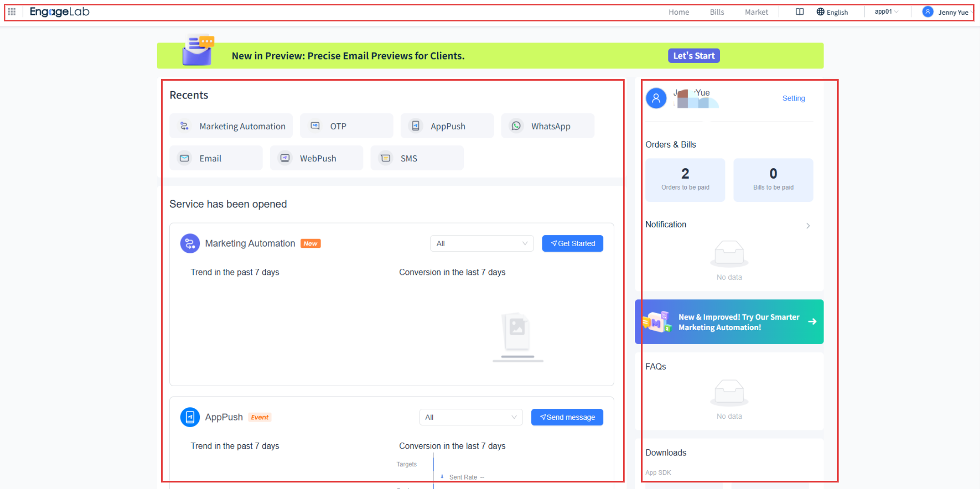
Task: Click Send message for AppPush
Action: (x=567, y=417)
